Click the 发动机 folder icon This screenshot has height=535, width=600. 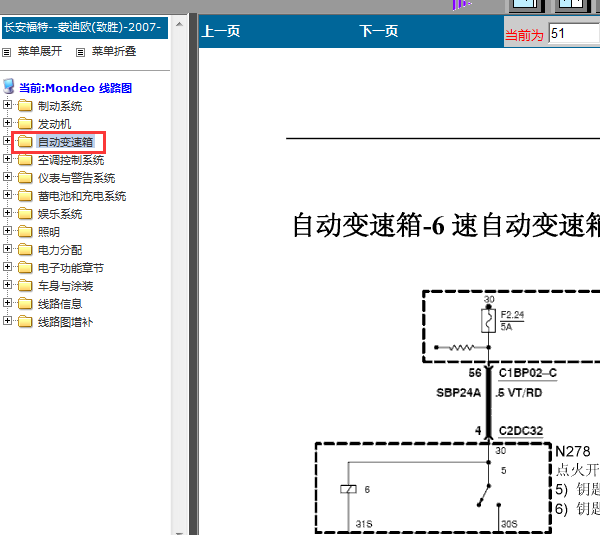[25, 123]
